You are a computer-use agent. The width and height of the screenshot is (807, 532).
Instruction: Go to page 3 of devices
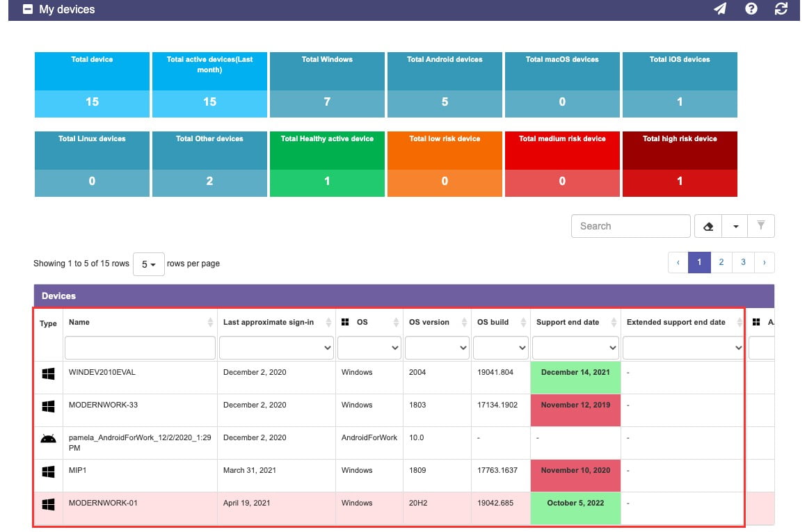pyautogui.click(x=743, y=262)
